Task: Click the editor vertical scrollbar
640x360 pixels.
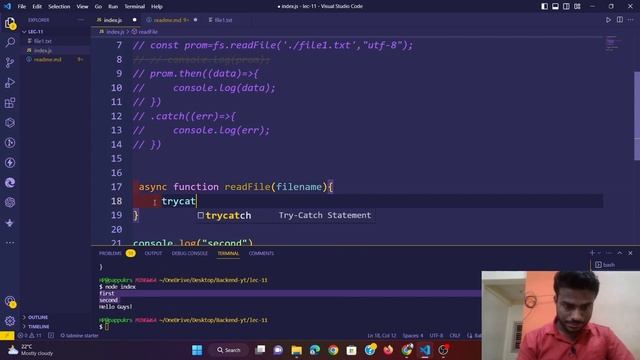Action: pyautogui.click(x=637, y=116)
